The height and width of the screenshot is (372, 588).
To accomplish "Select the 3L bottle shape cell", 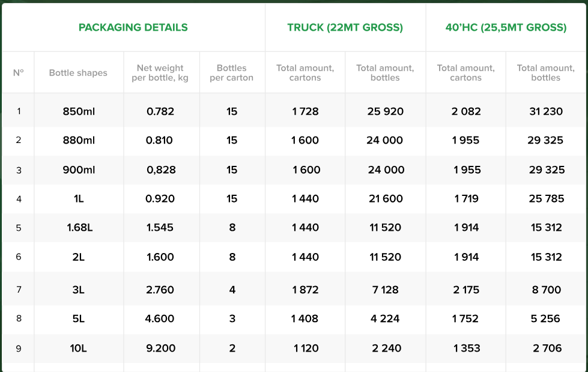I will click(x=78, y=290).
